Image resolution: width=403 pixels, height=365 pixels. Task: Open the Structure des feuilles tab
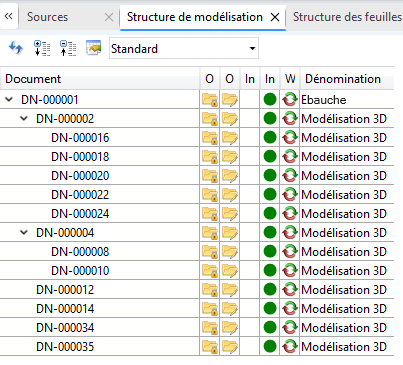(347, 17)
